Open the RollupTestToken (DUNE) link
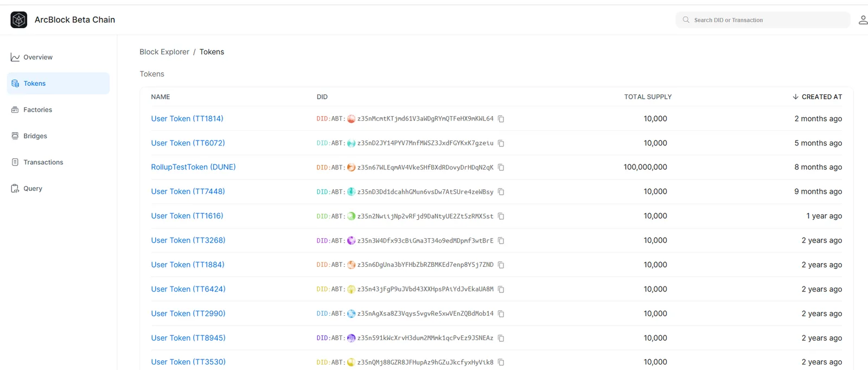The image size is (868, 370). tap(193, 167)
